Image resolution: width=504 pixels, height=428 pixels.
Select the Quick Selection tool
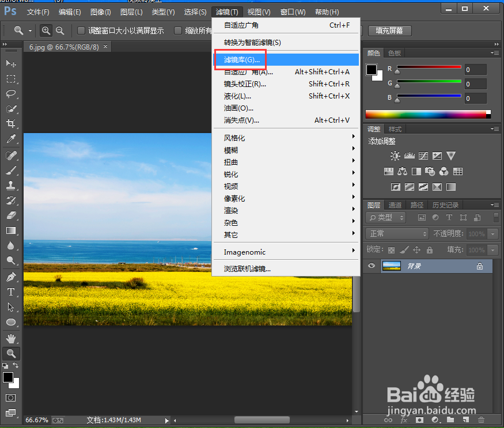11,109
